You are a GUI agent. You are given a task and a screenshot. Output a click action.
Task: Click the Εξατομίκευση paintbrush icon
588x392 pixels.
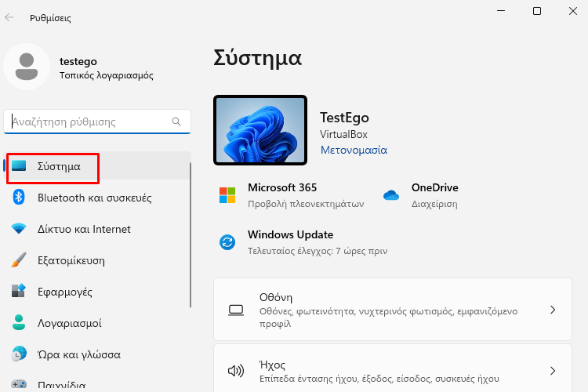19,260
